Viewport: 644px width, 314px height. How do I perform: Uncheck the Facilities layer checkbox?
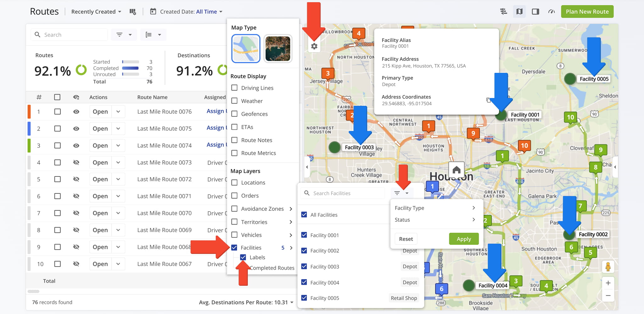tap(234, 247)
